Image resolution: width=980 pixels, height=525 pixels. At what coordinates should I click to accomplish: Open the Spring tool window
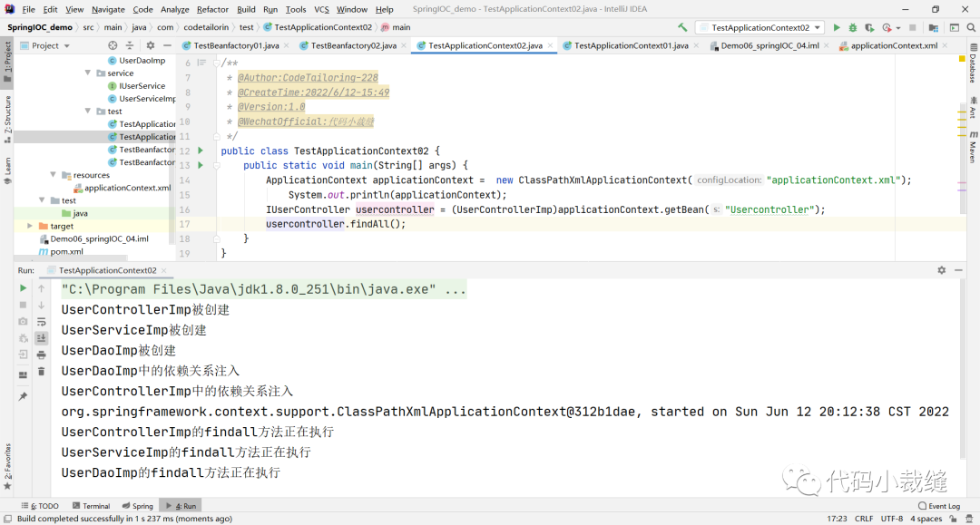138,506
